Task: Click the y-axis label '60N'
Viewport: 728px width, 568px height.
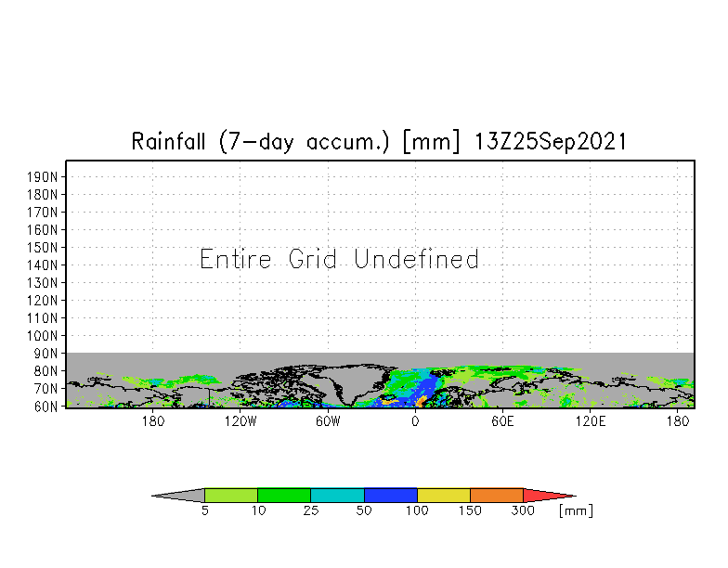Action: 46,407
